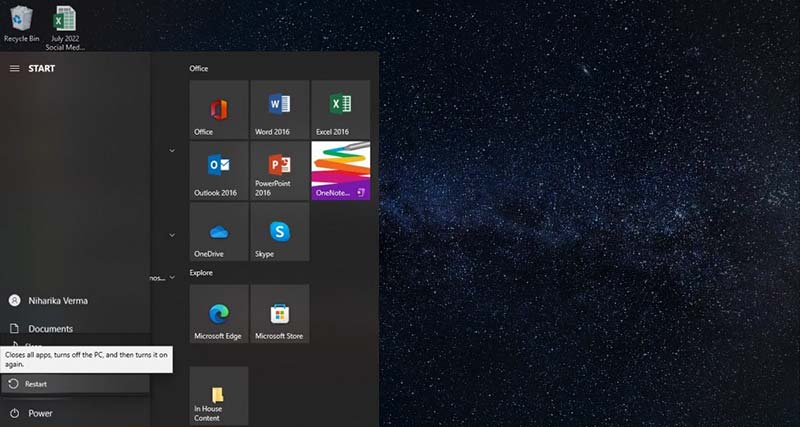
Task: Launch Outlook 2016 tile
Action: click(x=218, y=170)
